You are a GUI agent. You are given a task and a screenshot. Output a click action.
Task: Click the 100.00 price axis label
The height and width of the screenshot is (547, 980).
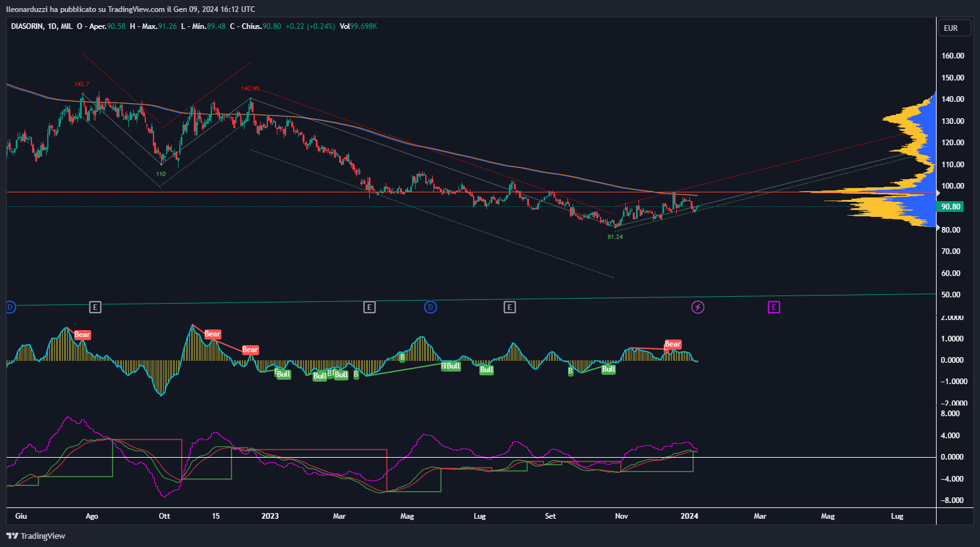point(952,186)
